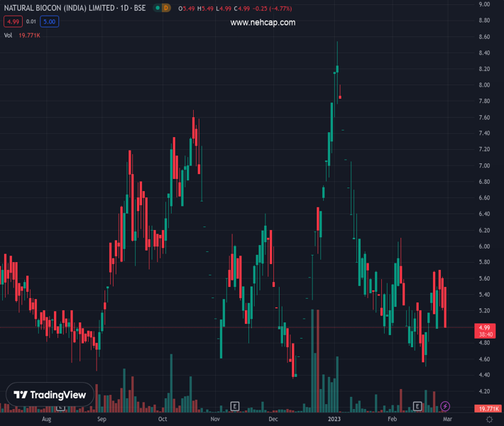
Task: Click the 8.00 level on price scale
Action: (485, 85)
